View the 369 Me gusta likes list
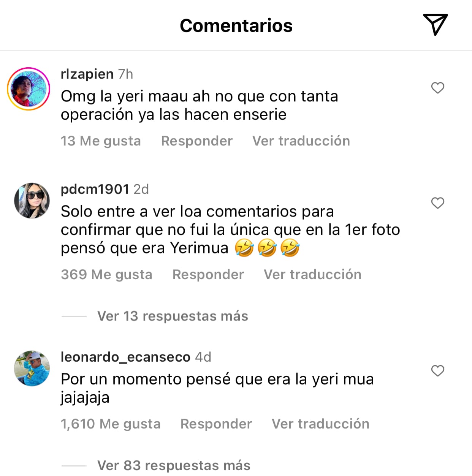The width and height of the screenshot is (472, 476). [x=106, y=275]
